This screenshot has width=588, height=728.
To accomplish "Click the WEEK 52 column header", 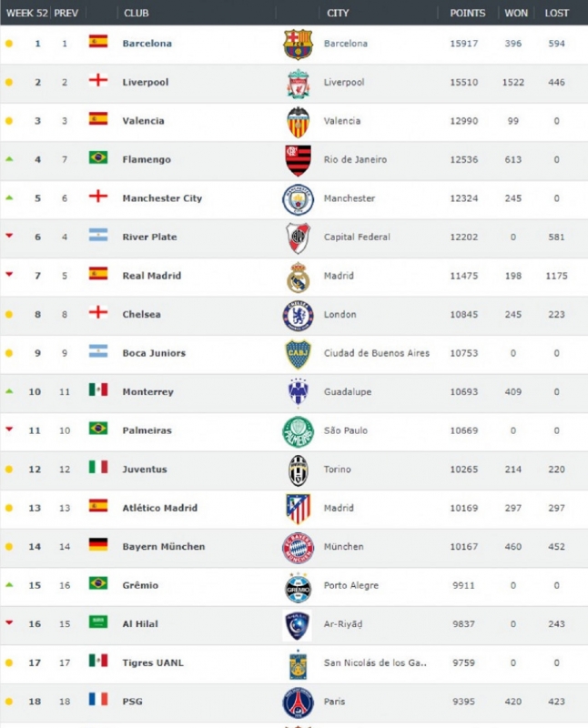I will pyautogui.click(x=27, y=13).
